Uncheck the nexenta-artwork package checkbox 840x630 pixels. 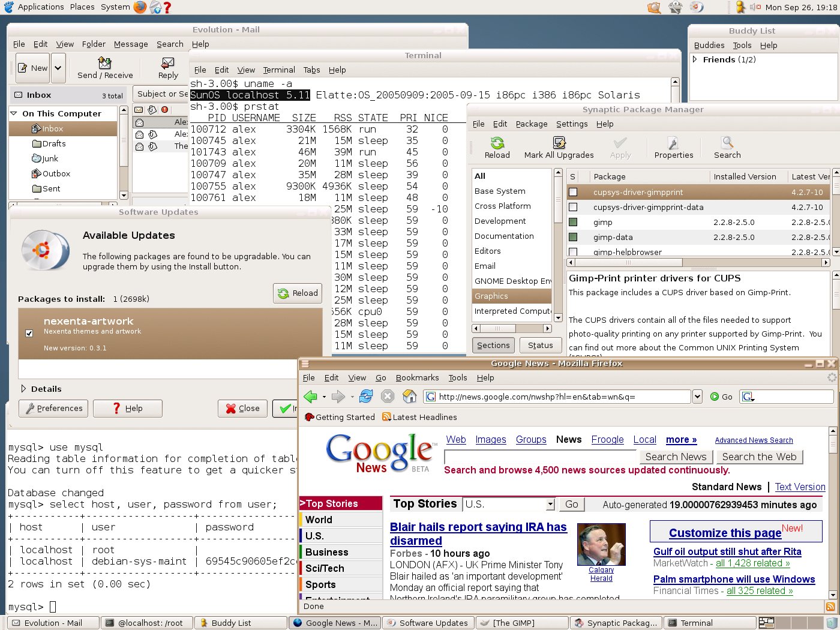coord(29,333)
